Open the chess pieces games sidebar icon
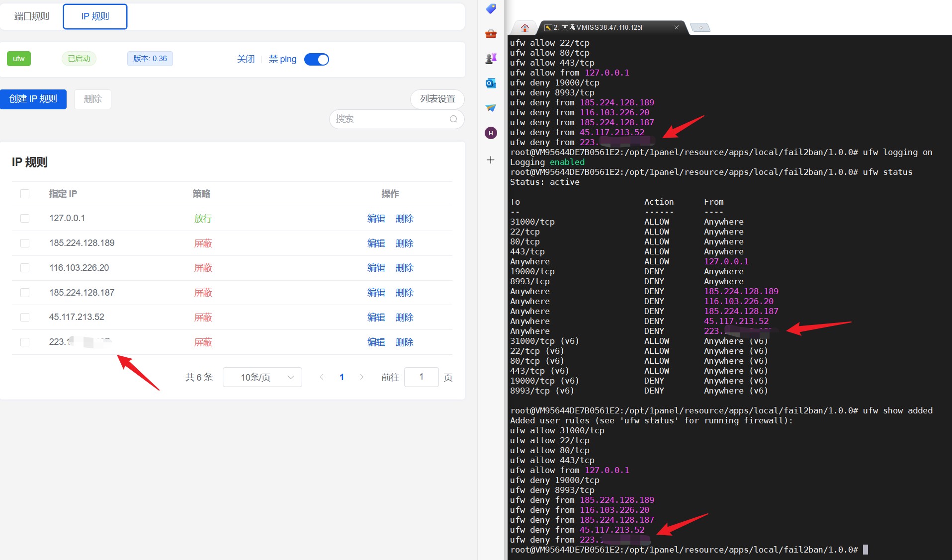Screen dimensions: 952x560 pyautogui.click(x=491, y=59)
